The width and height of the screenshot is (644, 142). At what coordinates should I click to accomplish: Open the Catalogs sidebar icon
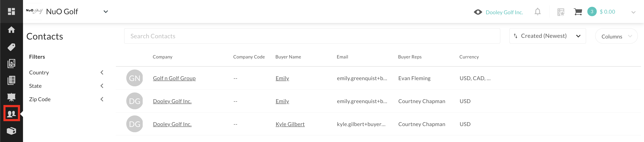(x=11, y=63)
